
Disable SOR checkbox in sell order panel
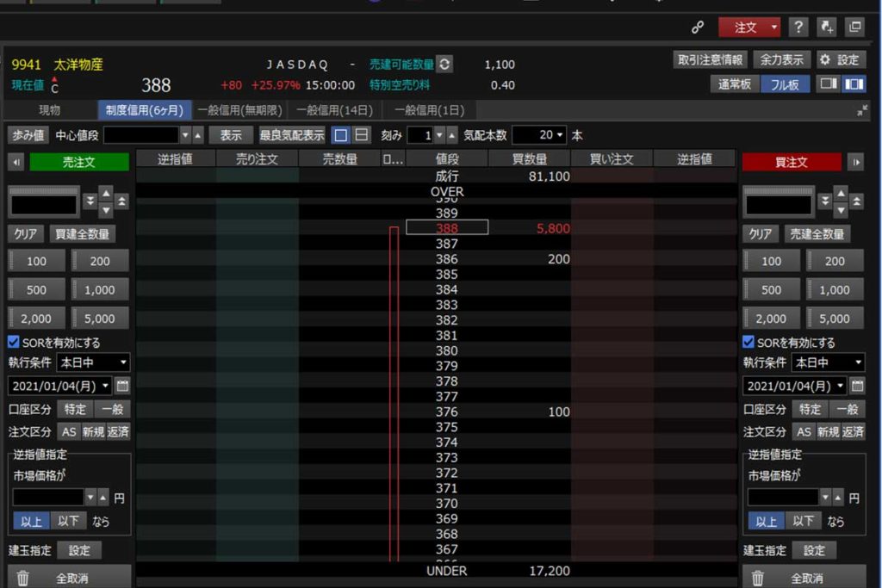[x=14, y=342]
